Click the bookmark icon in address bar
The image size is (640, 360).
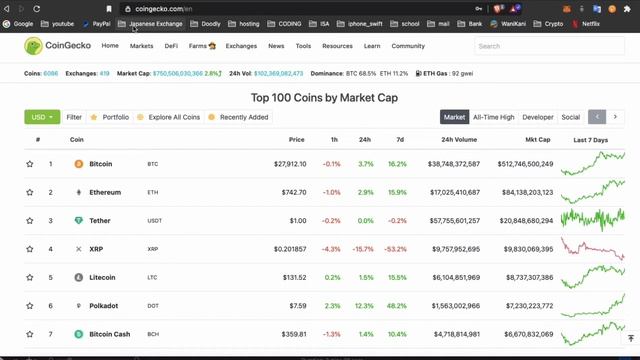pyautogui.click(x=109, y=9)
